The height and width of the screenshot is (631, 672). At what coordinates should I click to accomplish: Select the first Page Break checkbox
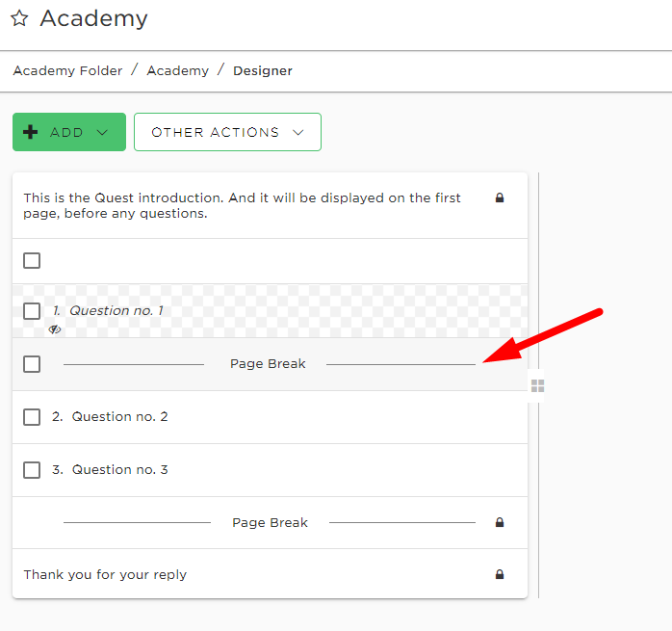tap(32, 364)
